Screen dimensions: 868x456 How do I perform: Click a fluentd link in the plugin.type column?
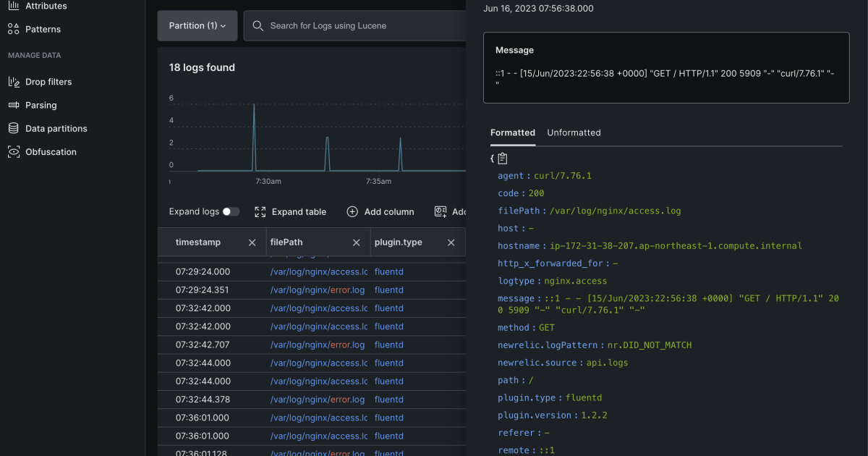click(x=388, y=271)
